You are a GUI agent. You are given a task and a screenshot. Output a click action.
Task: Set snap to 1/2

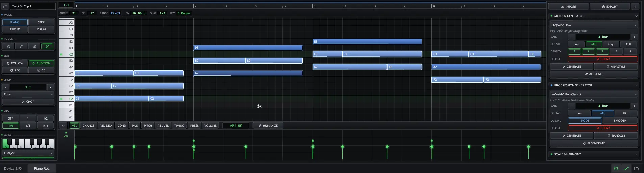tap(45, 118)
